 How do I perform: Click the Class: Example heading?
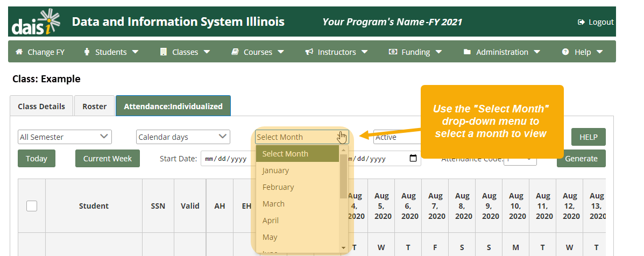click(46, 79)
